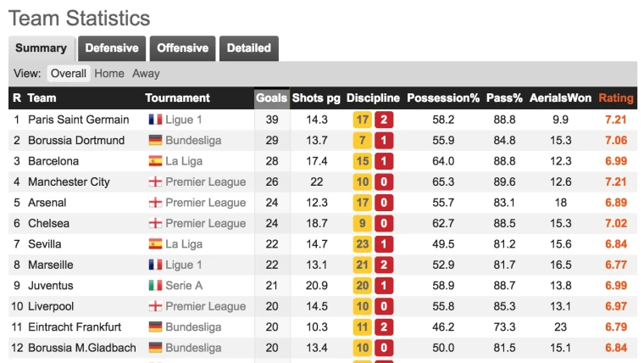Viewport: 644px width, 363px height.
Task: Open the Detailed statistics tab
Action: point(249,48)
